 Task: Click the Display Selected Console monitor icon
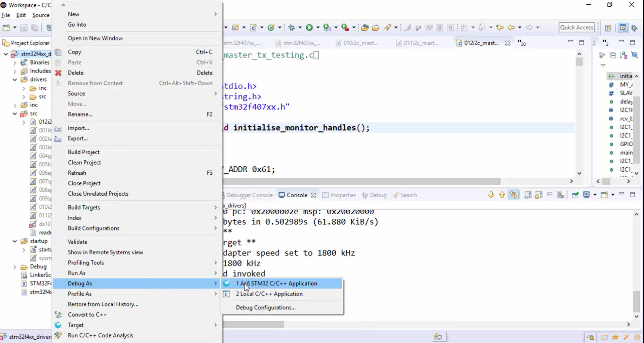coord(586,195)
